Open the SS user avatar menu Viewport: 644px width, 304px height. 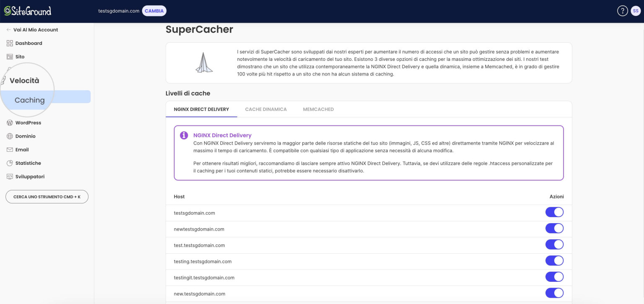(636, 11)
